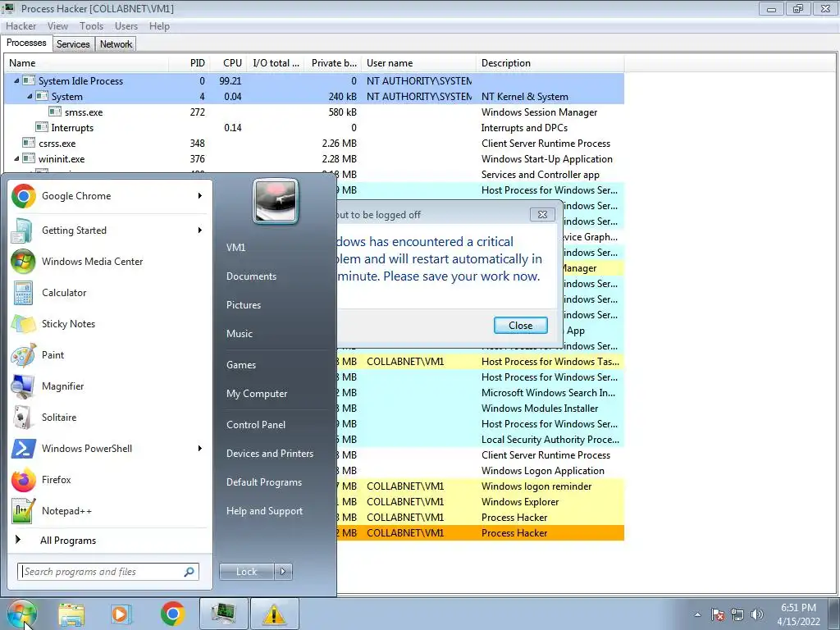
Task: Open Windows Media Player in taskbar
Action: click(121, 614)
